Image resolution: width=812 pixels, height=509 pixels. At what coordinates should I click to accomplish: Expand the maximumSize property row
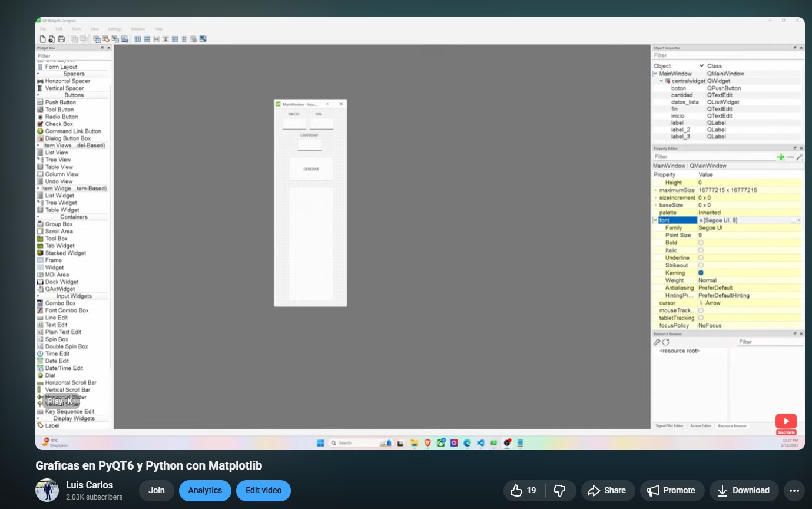[655, 190]
